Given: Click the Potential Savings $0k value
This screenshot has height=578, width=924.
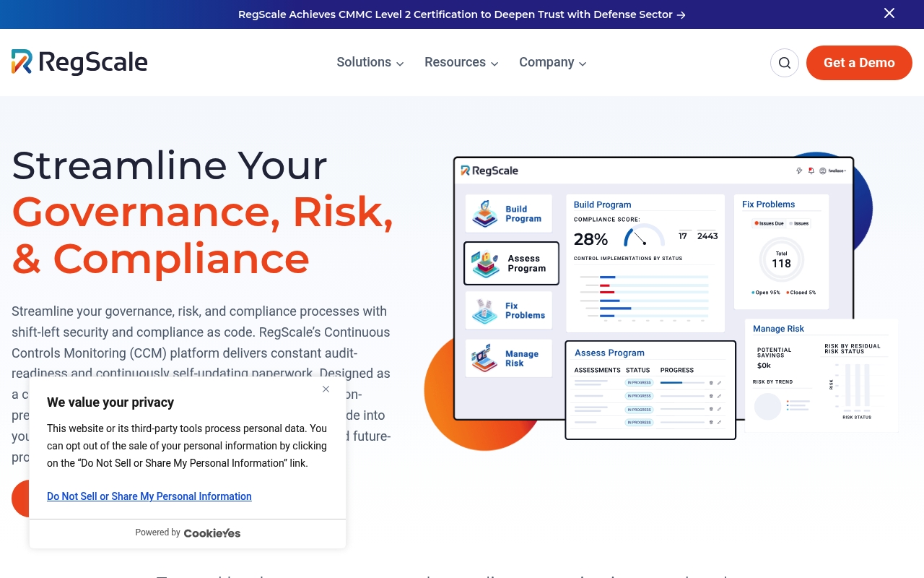Looking at the screenshot, I should 764,366.
